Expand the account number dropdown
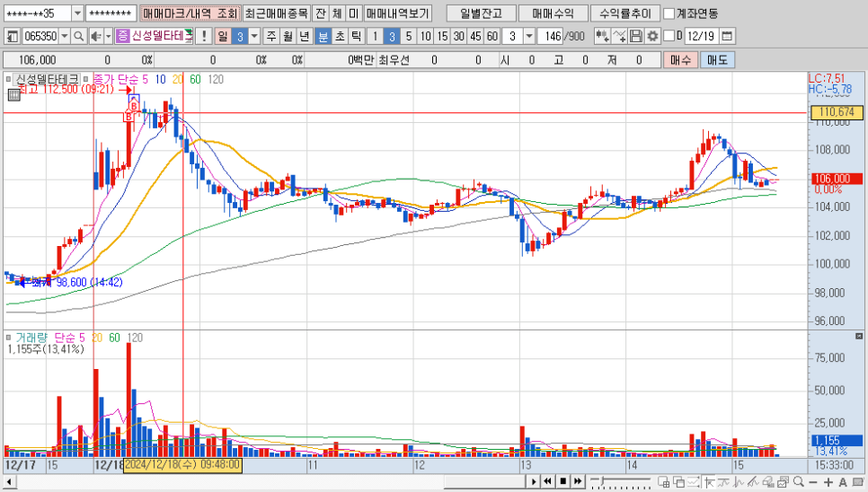Image resolution: width=868 pixels, height=492 pixels. click(77, 13)
